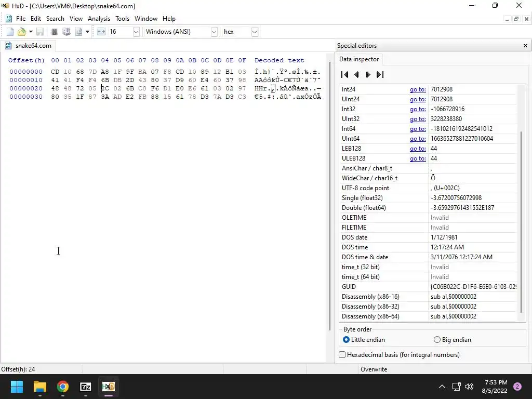Viewport: 532px width, 399px height.
Task: Select the snake64.com document tab
Action: click(x=28, y=46)
